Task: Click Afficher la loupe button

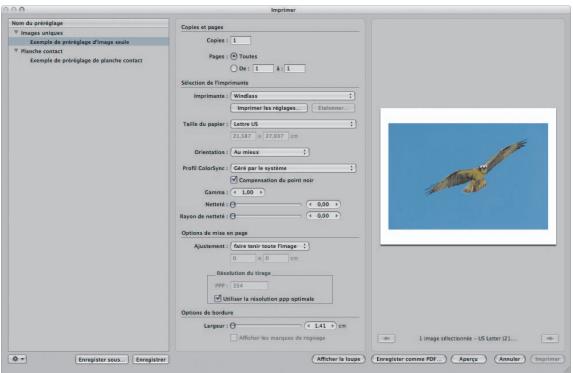Action: (338, 359)
